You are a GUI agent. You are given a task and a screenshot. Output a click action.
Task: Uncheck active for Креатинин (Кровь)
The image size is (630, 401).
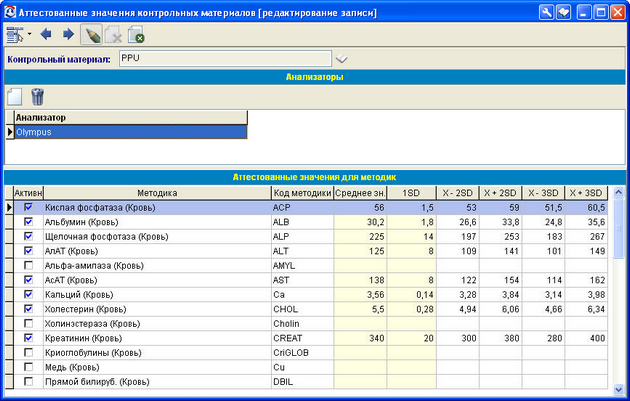pyautogui.click(x=28, y=338)
